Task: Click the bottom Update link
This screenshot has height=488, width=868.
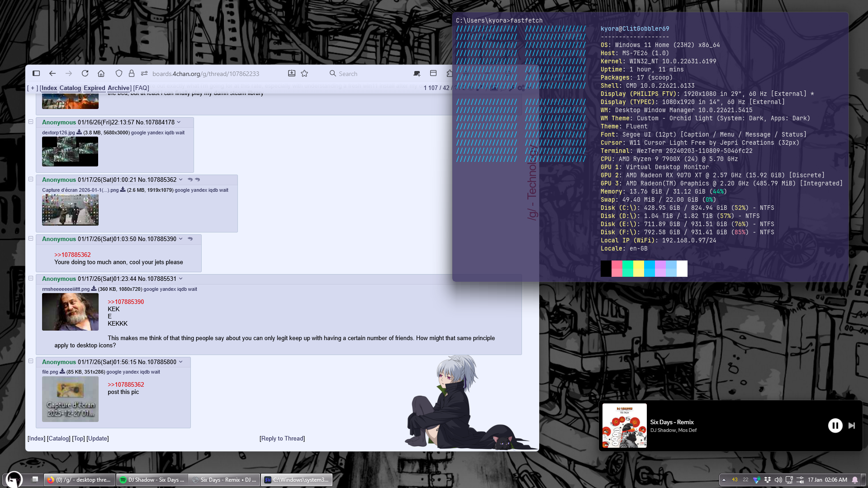Action: click(x=98, y=438)
